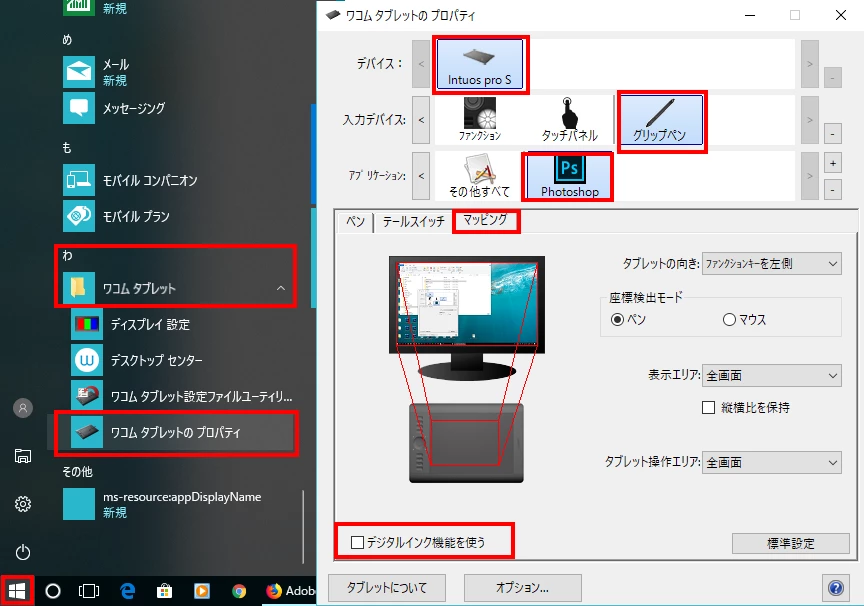864x606 pixels.
Task: Select the ファンクション input device icon
Action: pyautogui.click(x=479, y=120)
